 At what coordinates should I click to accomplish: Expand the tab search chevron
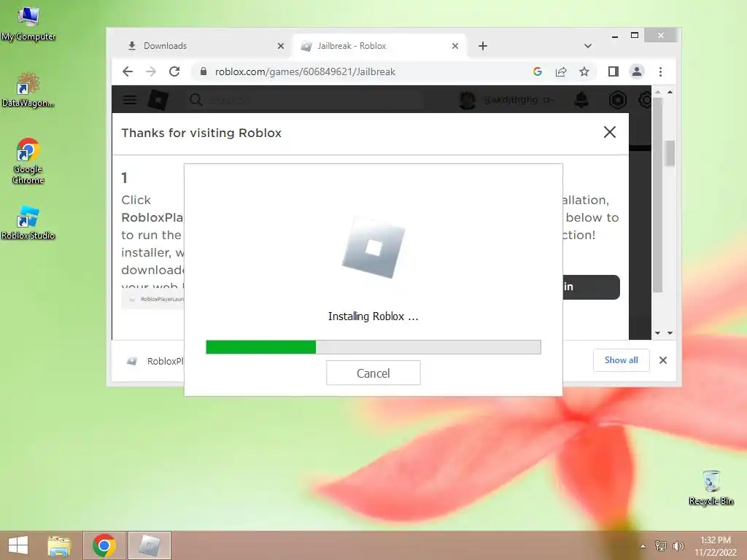(x=588, y=46)
